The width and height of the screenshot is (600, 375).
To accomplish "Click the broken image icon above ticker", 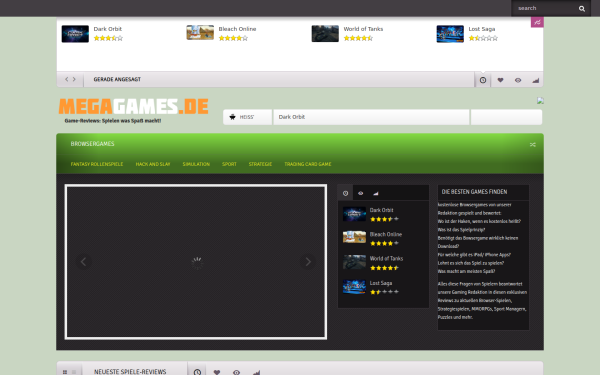I will coord(540,101).
